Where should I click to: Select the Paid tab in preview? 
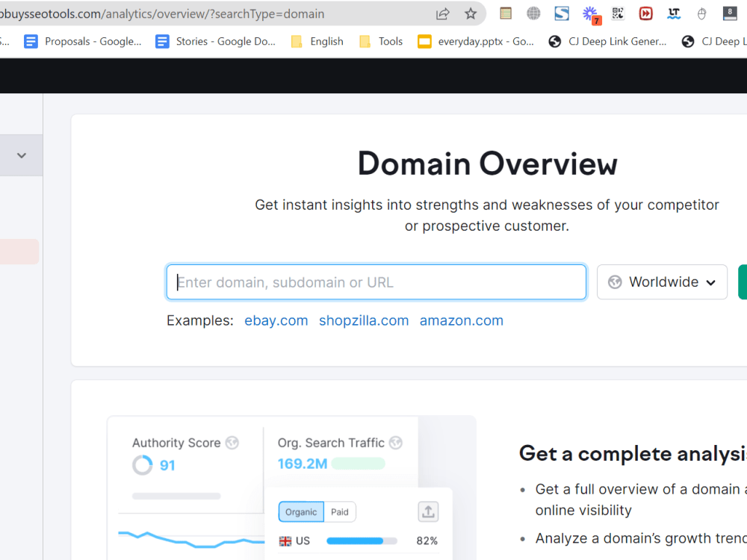click(340, 512)
